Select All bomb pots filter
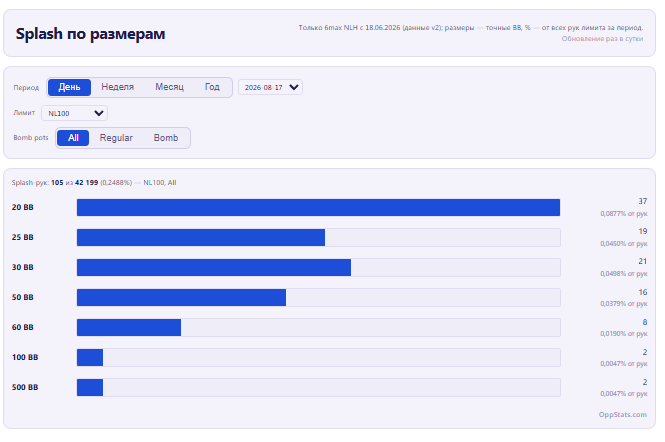The height and width of the screenshot is (442, 665). pos(73,138)
